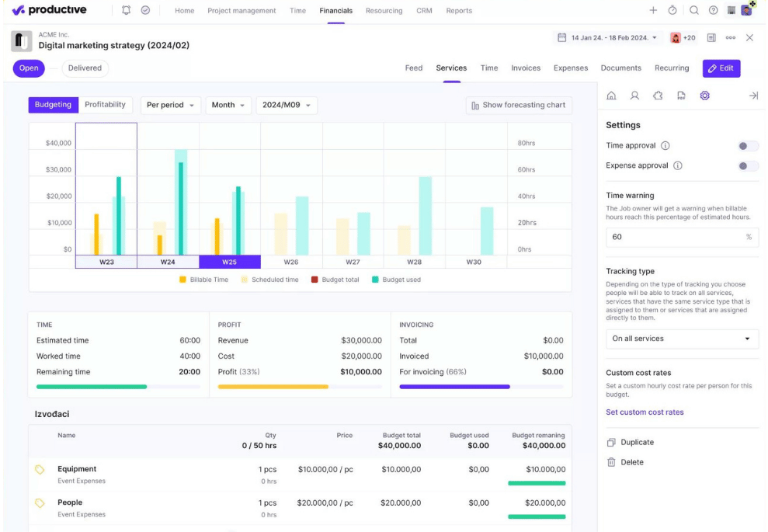Screen dimensions: 768x532
Task: Open the person icon in the side panel
Action: click(x=634, y=96)
